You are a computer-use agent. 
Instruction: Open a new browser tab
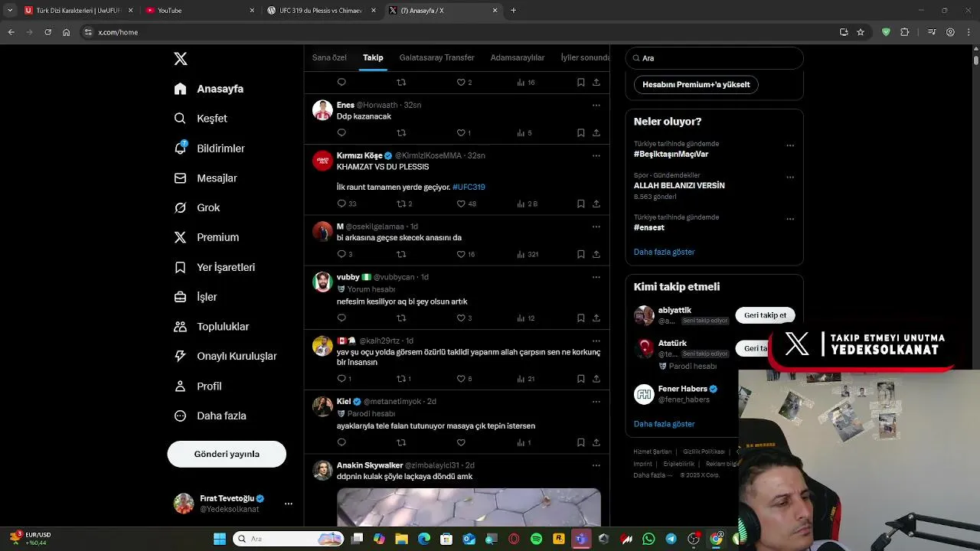tap(513, 11)
